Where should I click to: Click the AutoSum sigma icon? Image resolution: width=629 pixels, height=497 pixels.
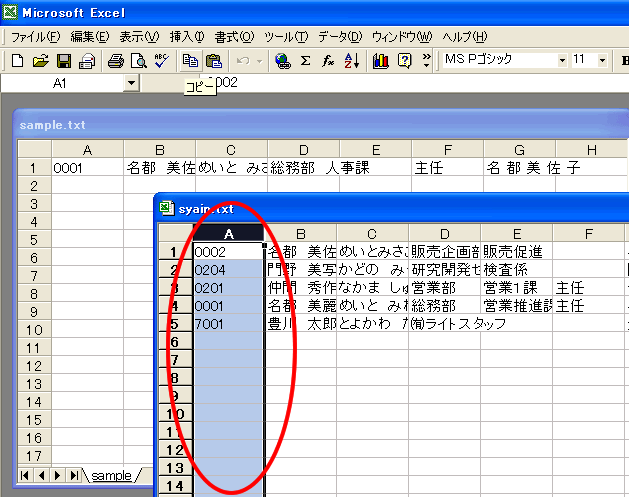[306, 61]
